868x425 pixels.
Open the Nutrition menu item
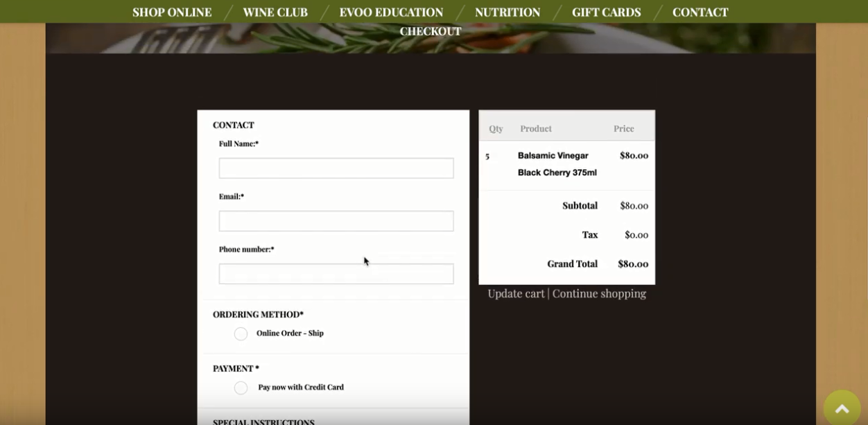click(x=507, y=12)
